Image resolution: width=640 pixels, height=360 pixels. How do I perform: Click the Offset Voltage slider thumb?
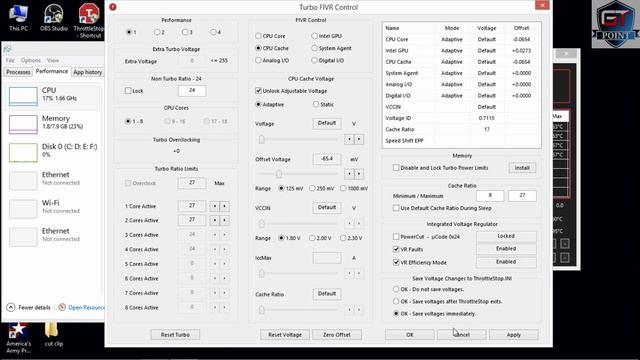coord(279,174)
